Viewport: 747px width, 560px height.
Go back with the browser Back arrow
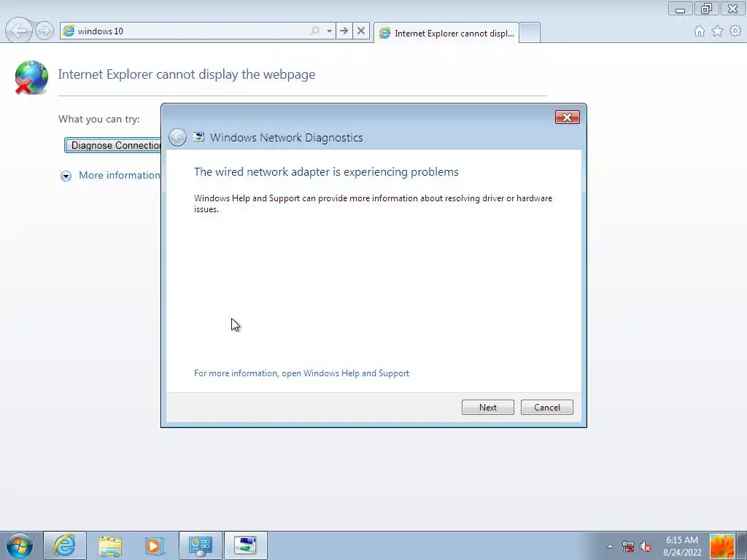(x=18, y=31)
